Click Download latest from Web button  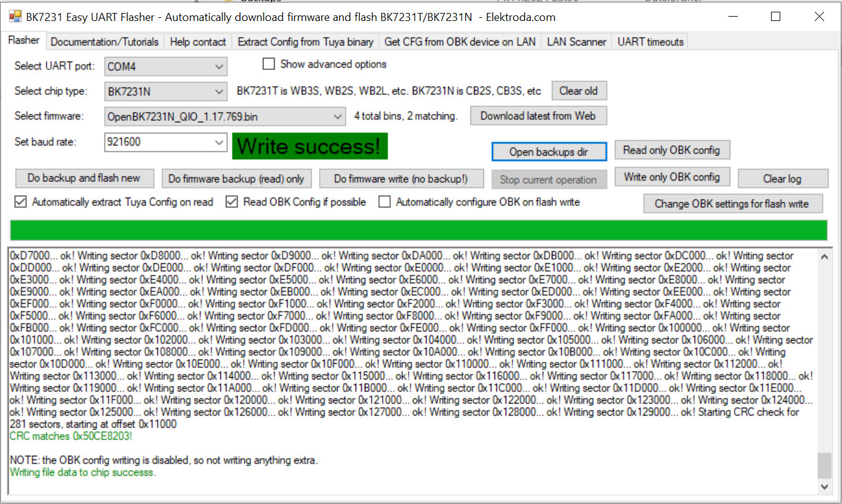pyautogui.click(x=538, y=115)
